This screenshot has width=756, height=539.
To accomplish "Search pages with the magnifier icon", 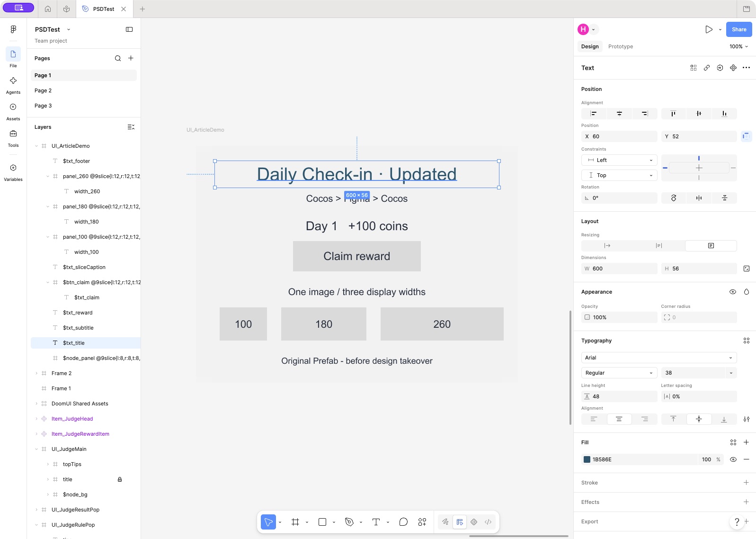I will 118,58.
